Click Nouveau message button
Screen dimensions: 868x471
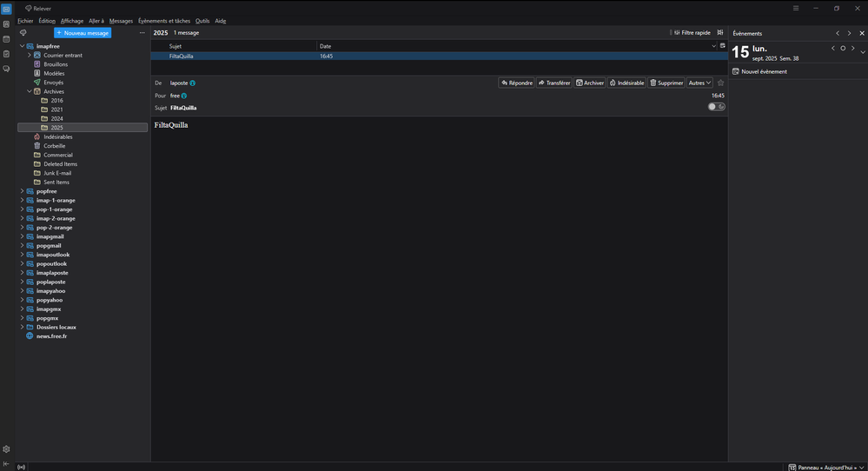(83, 32)
